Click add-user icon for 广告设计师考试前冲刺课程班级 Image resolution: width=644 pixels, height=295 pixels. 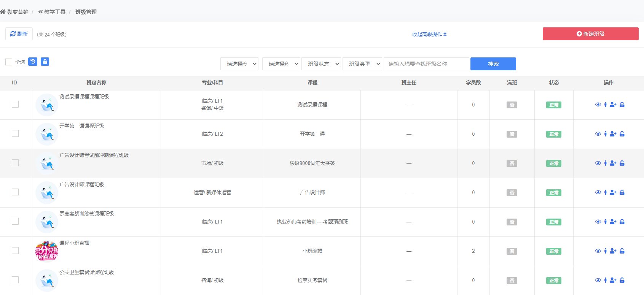pos(613,163)
